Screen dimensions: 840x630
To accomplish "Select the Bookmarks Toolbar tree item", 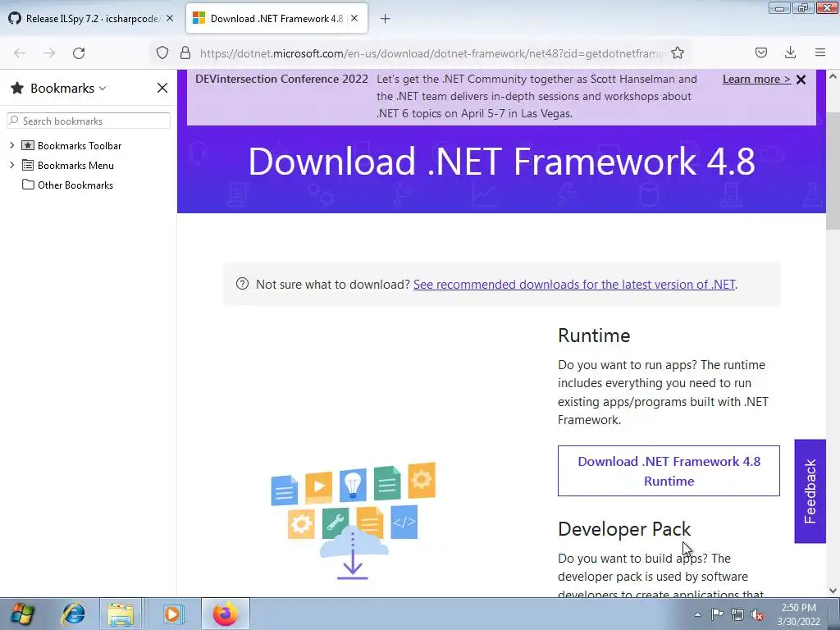I will point(80,146).
